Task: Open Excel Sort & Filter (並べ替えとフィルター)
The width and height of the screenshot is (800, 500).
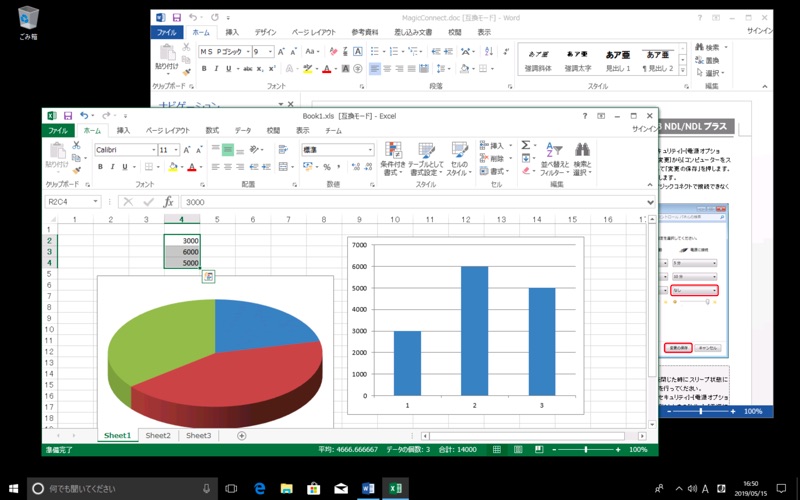Action: click(x=554, y=159)
